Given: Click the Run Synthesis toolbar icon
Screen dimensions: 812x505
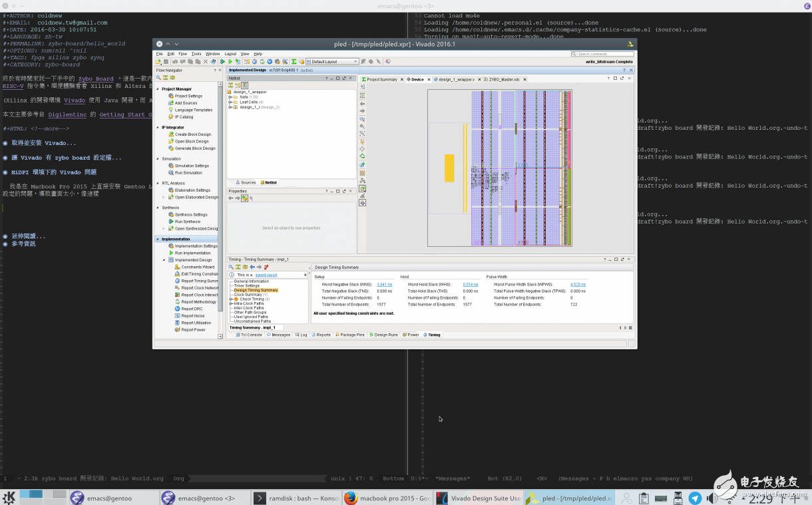Looking at the screenshot, I should coord(222,62).
